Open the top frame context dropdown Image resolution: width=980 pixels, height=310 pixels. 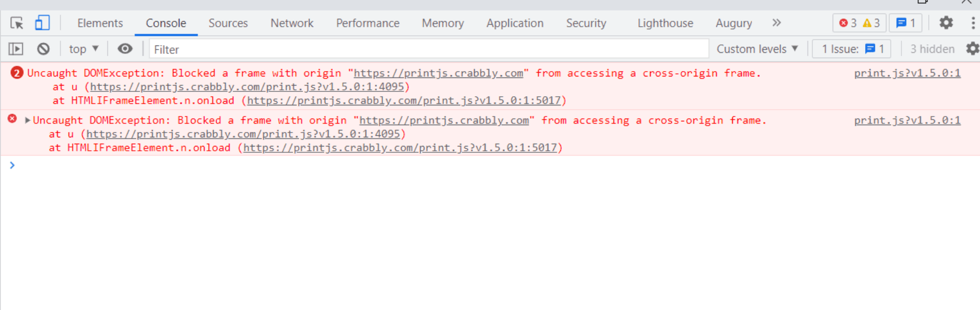[83, 49]
